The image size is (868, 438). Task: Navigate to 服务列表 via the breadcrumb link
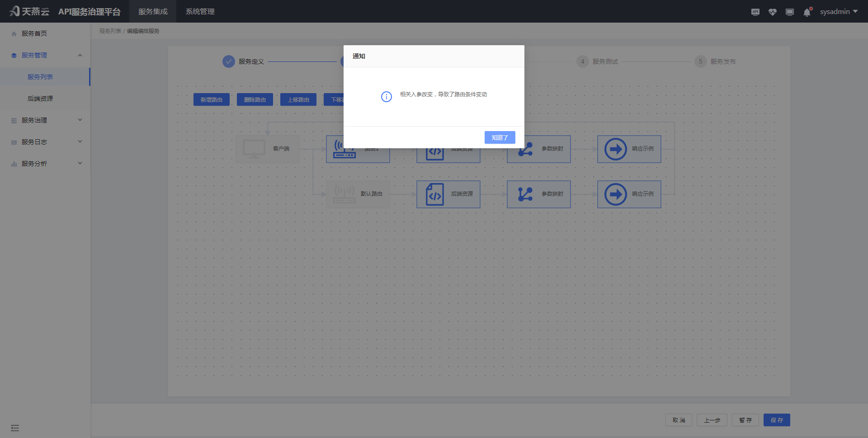click(x=110, y=31)
